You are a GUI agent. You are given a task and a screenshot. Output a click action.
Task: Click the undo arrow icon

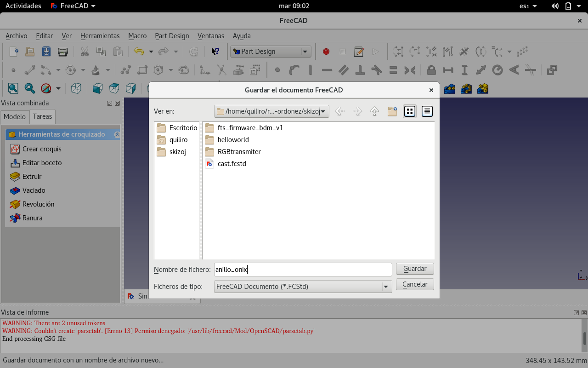pos(139,52)
